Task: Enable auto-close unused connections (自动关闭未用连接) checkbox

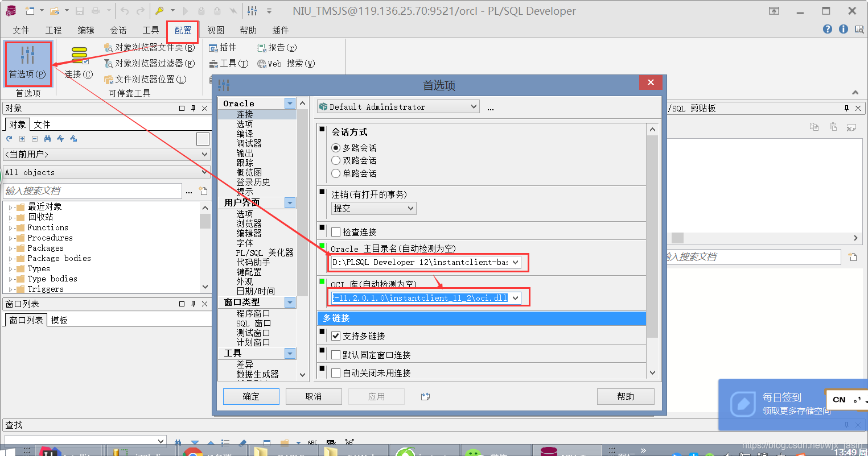Action: click(336, 373)
